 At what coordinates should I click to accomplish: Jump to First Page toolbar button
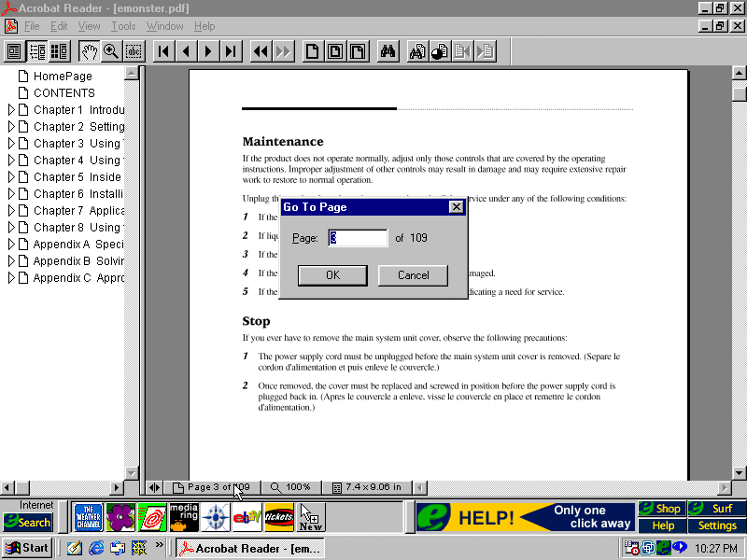click(x=163, y=51)
